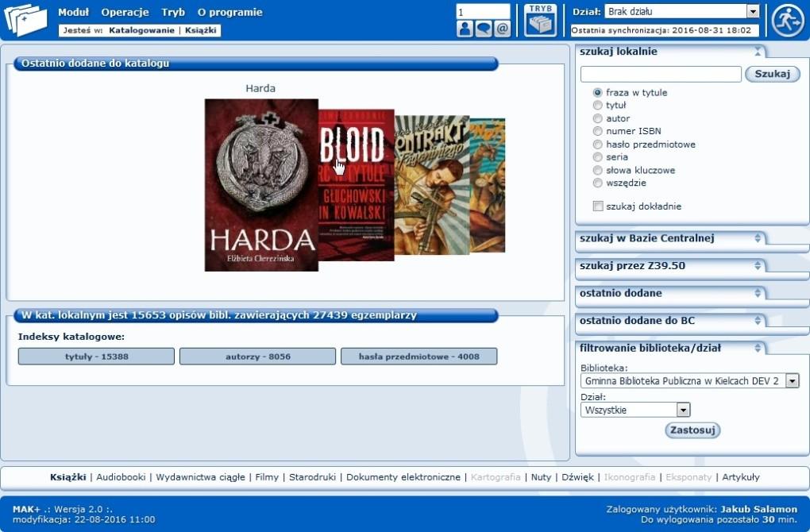Open the Biblioteka dropdown

(689, 381)
